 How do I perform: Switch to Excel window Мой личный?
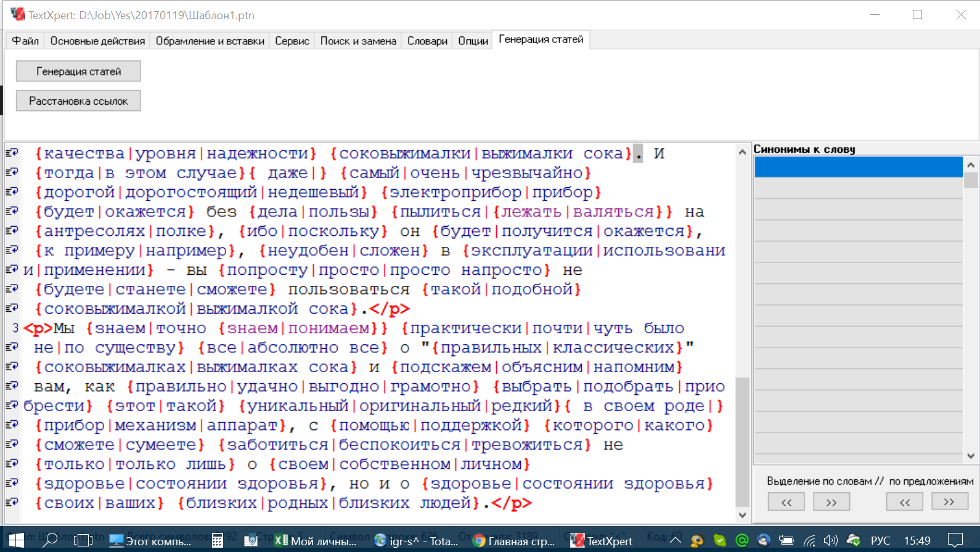coord(316,541)
